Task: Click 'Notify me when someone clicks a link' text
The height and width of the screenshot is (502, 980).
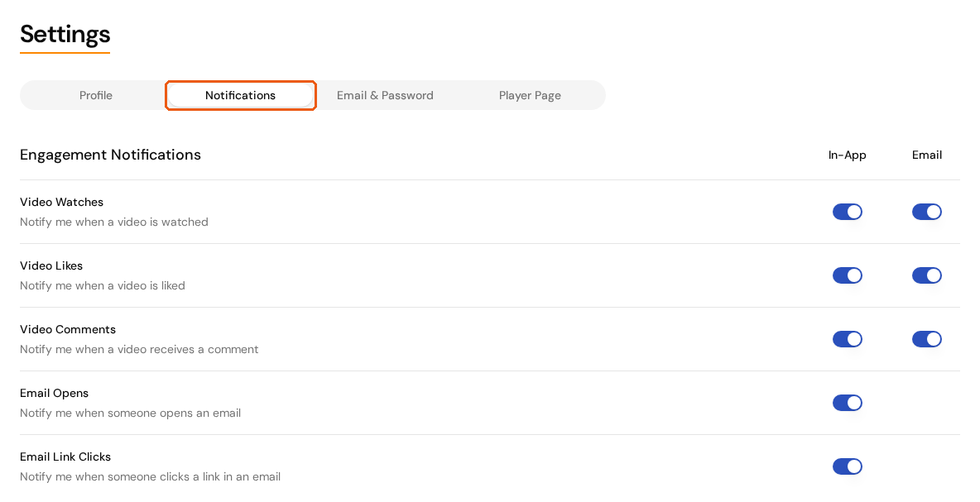Action: (150, 477)
